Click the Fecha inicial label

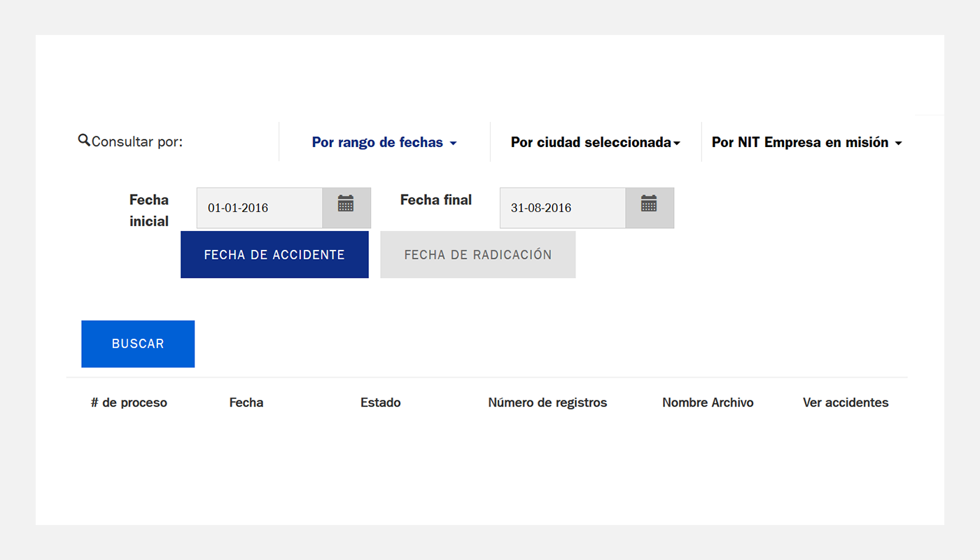tap(149, 211)
